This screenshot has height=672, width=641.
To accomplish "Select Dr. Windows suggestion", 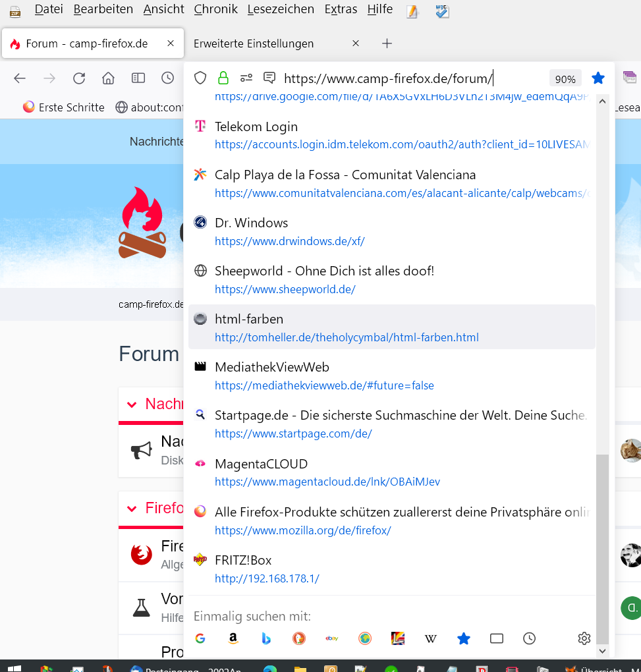I will point(392,231).
